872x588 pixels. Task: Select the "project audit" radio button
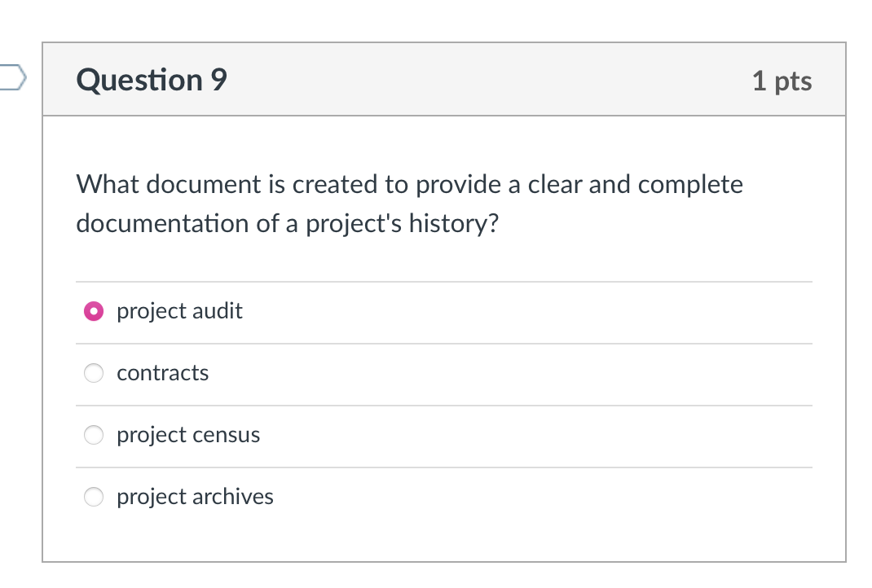[95, 311]
